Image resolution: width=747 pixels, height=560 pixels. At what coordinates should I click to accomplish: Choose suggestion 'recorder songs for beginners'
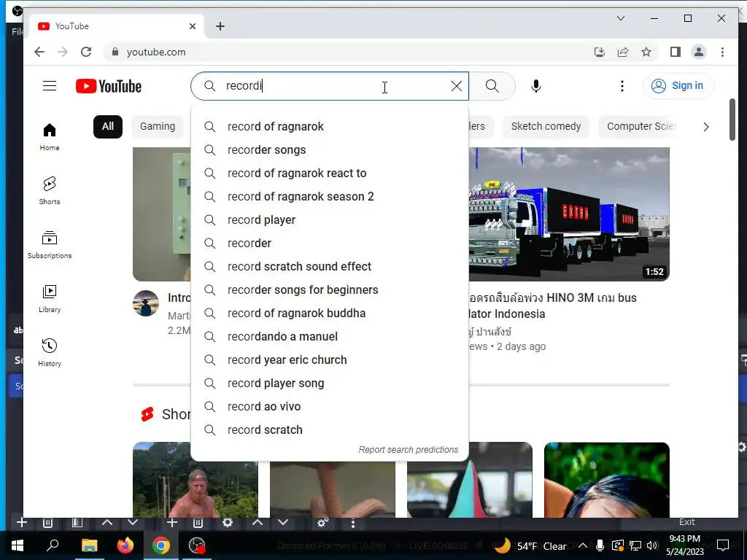[x=330, y=289]
